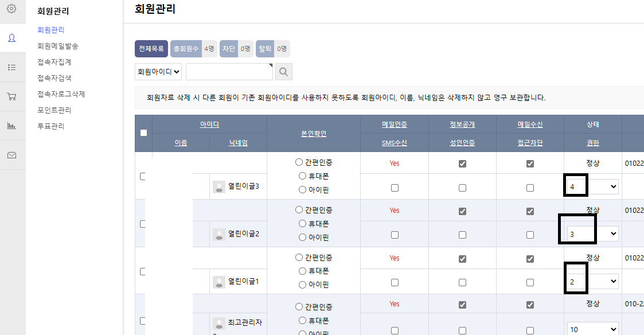The image size is (644, 335).
Task: Click the magnifier search button
Action: 284,72
